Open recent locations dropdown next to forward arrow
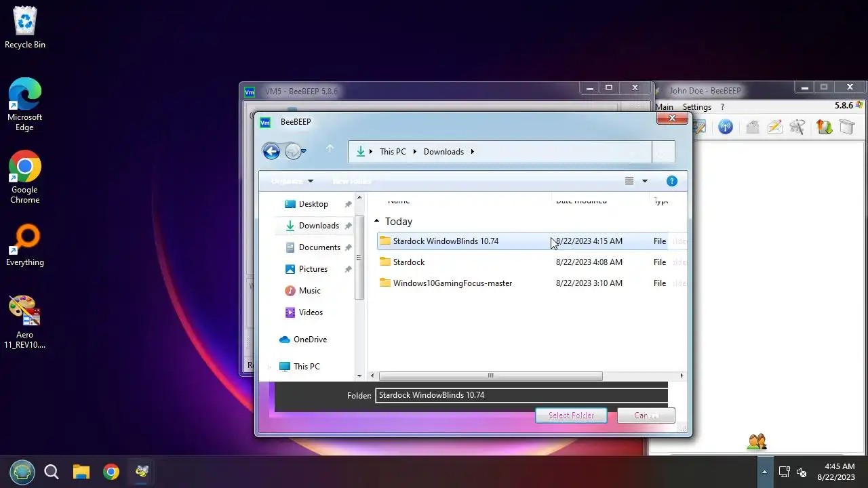868x488 pixels. pyautogui.click(x=304, y=152)
